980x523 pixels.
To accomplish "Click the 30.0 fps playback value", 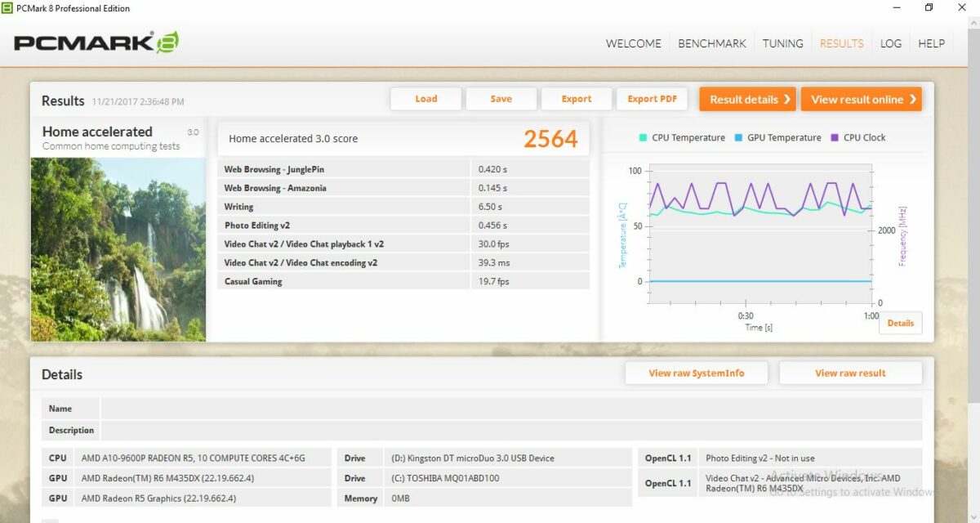I will (x=494, y=244).
